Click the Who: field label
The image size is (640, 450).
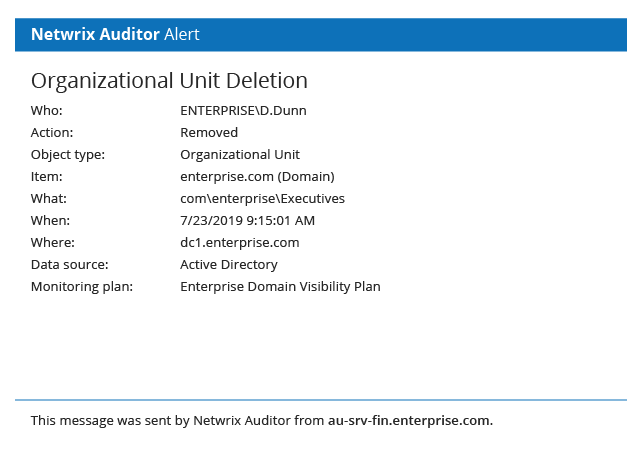pyautogui.click(x=47, y=110)
